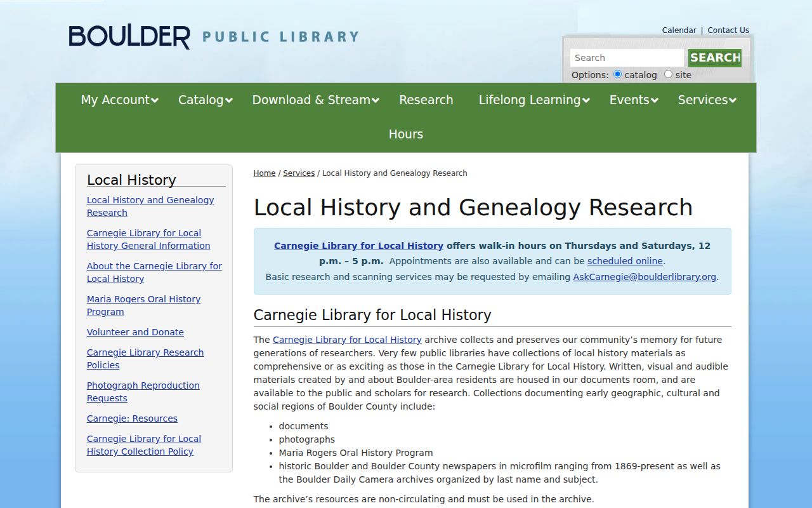Click Carnegie Library for Local History paragraph link
The width and height of the screenshot is (812, 508).
point(347,340)
